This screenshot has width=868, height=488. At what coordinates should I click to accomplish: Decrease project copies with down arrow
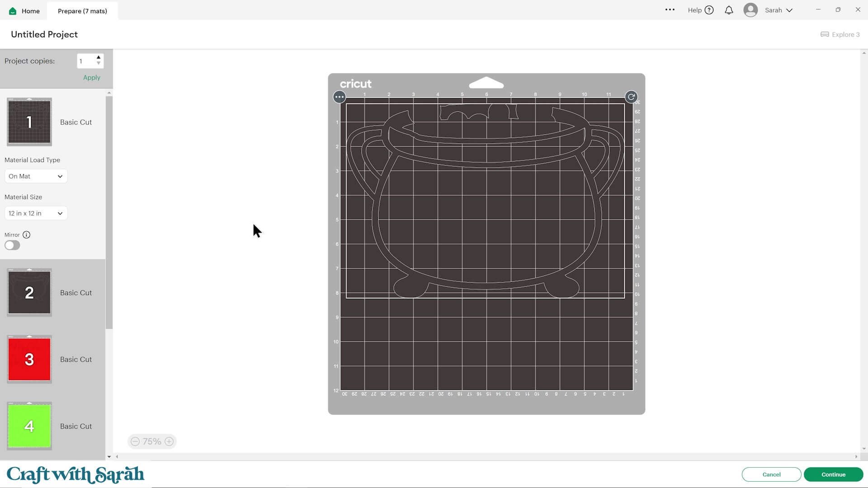(99, 64)
